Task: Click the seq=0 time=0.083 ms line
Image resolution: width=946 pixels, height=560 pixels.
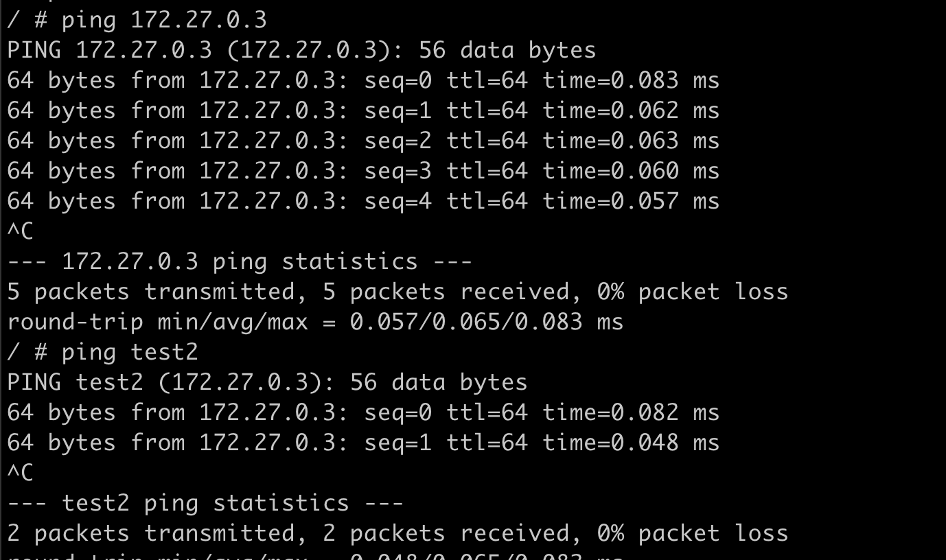Action: click(x=363, y=80)
